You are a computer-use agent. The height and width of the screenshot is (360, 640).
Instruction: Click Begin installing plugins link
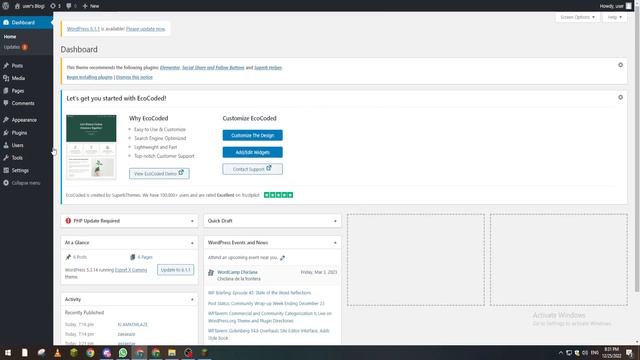[89, 77]
